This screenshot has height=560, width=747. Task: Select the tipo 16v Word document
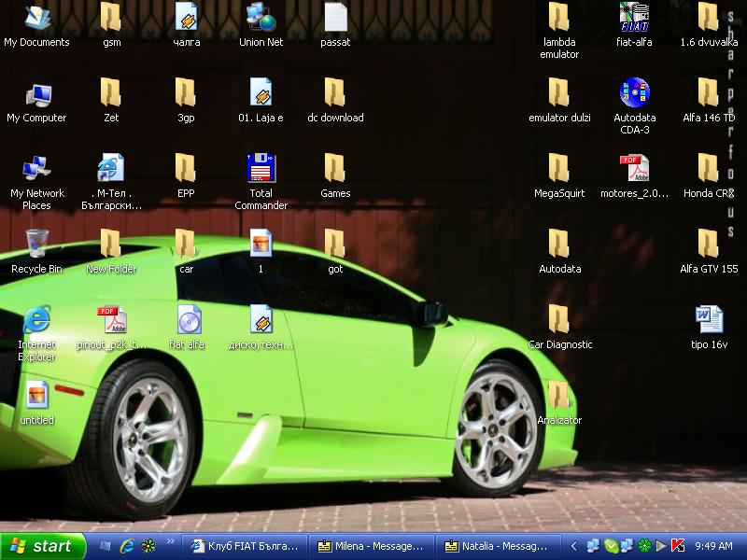[x=709, y=320]
